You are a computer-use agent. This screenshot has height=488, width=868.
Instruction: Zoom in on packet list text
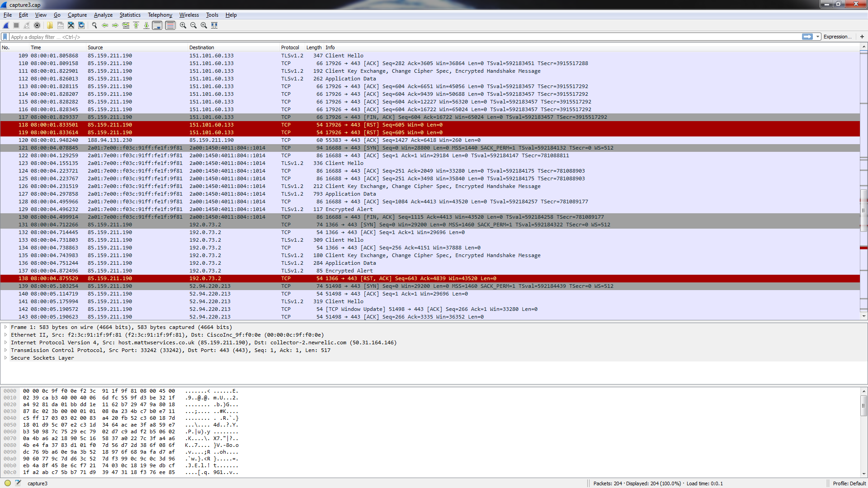(x=183, y=25)
